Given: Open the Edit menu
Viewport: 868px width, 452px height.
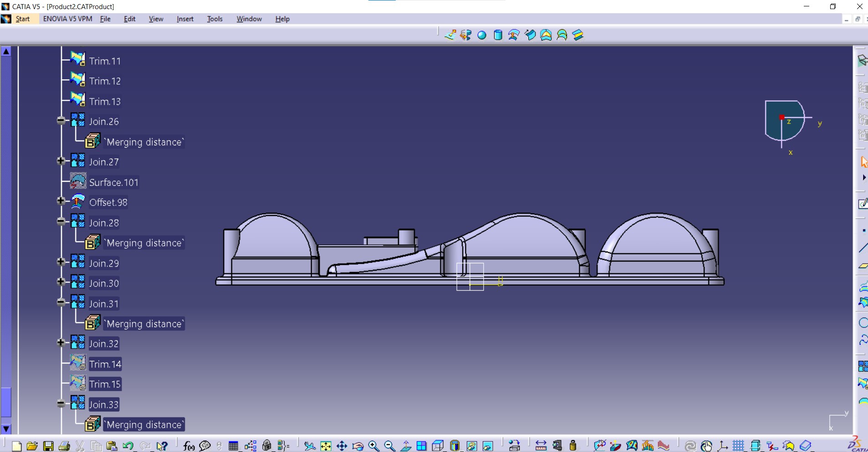Looking at the screenshot, I should coord(130,19).
